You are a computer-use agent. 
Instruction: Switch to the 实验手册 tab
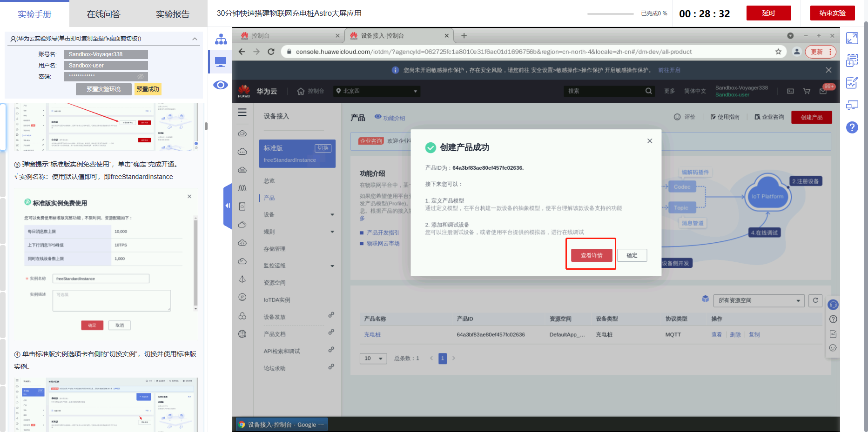(x=34, y=14)
